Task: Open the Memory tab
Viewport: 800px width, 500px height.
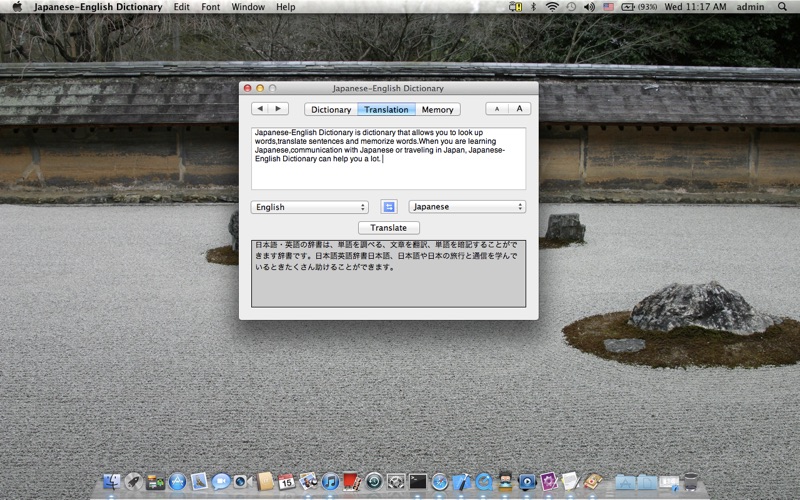Action: pyautogui.click(x=438, y=109)
